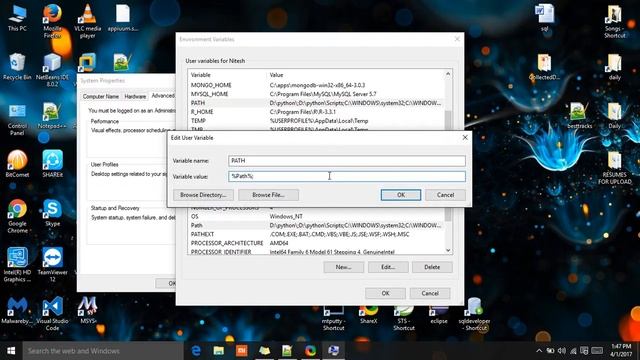Select PATH row in user variables
Screen dimensions: 640x360
click(316, 103)
